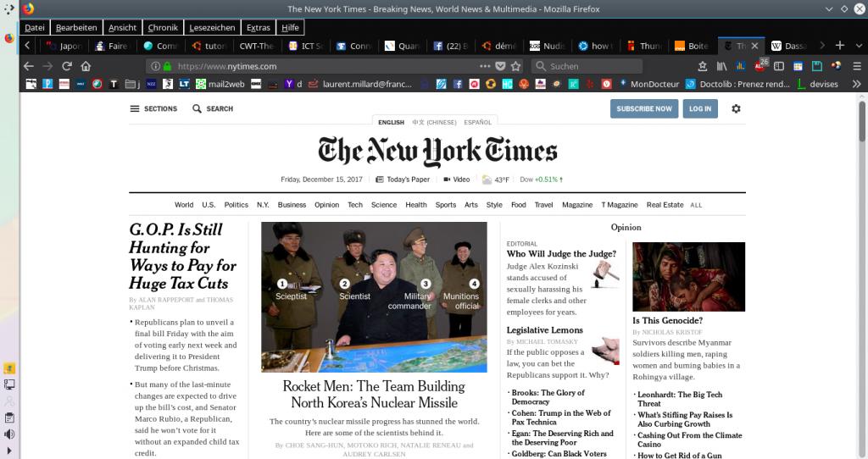Go to the World section
868x459 pixels.
click(x=184, y=205)
